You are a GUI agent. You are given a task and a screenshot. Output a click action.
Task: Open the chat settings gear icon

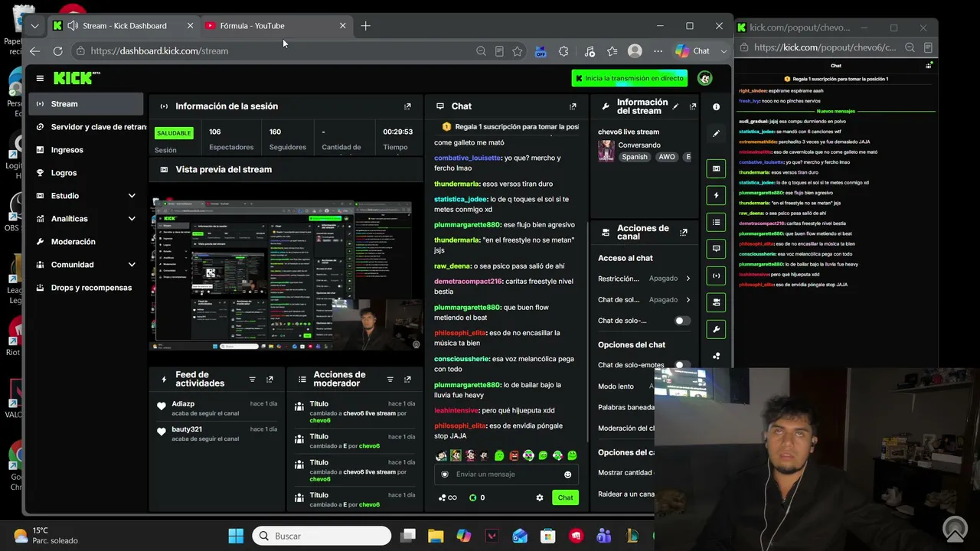pos(540,497)
